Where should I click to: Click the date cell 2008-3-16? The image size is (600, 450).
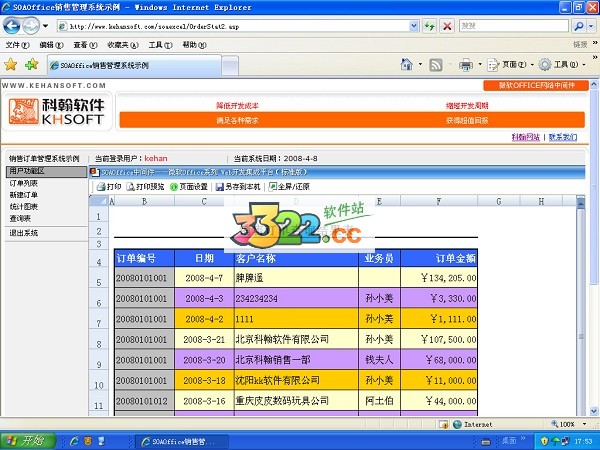pyautogui.click(x=204, y=401)
